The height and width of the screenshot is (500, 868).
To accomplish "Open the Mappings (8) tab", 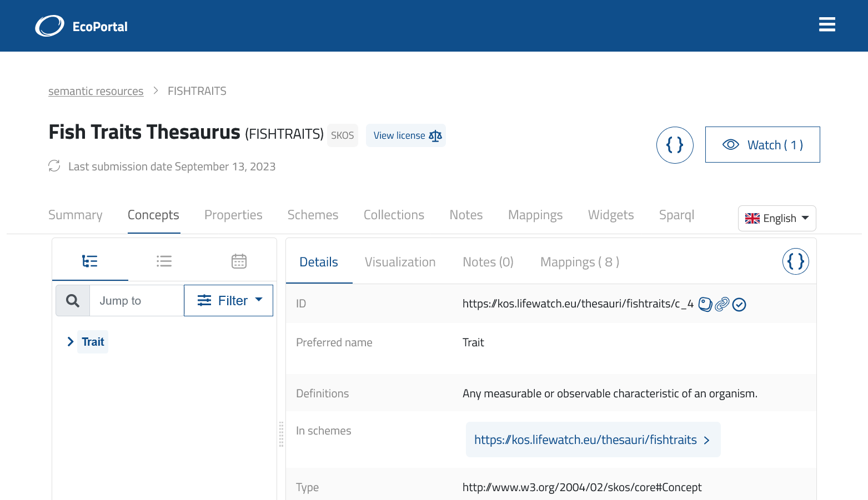I will [x=579, y=262].
